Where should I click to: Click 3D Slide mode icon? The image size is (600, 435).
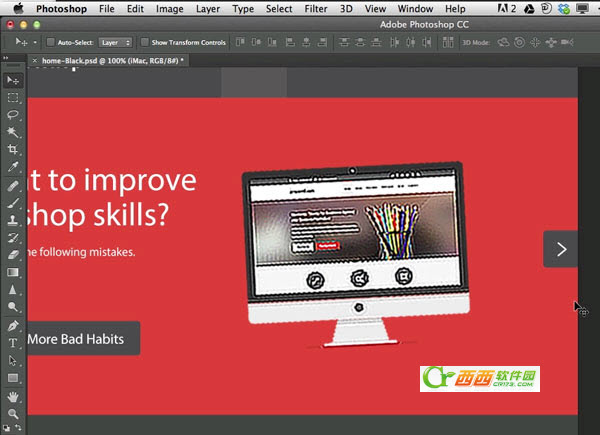(551, 42)
